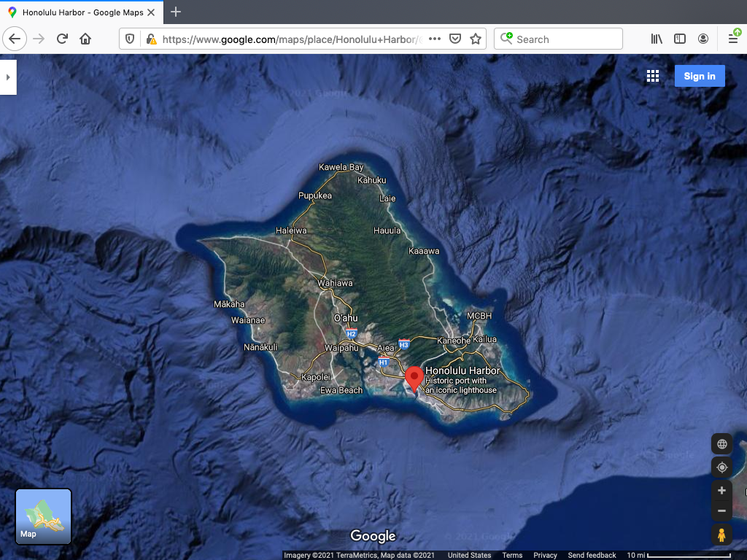
Task: Open page actions three-dot menu
Action: pos(435,39)
